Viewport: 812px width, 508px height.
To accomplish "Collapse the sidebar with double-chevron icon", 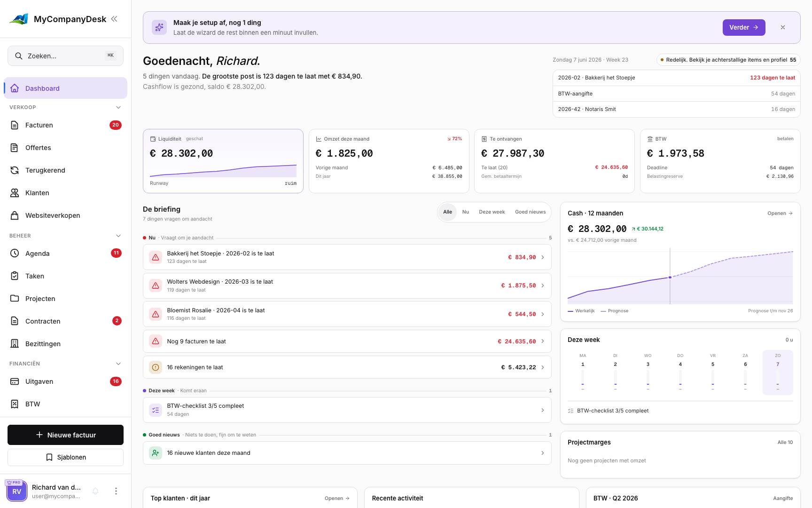I will [114, 19].
